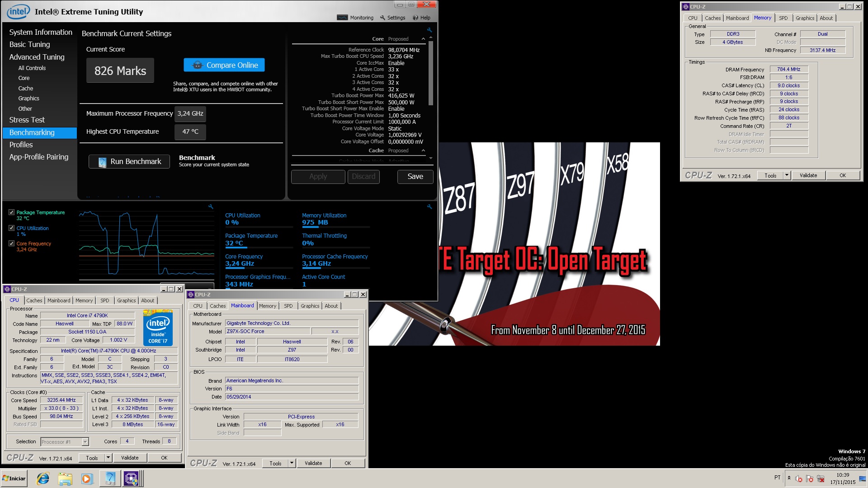Open Graphics under Advanced Tuning

[x=29, y=99]
